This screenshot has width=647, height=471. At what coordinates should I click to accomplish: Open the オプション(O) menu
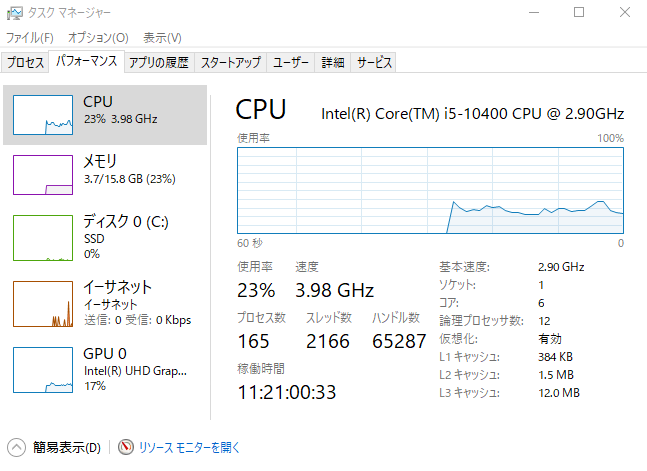[98, 37]
